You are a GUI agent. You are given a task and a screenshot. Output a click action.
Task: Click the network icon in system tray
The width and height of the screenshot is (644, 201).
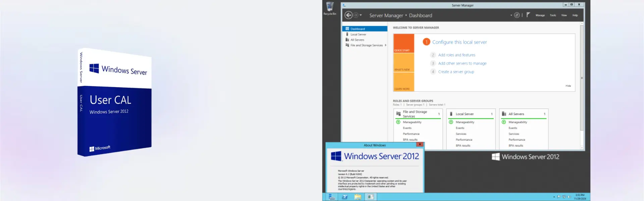click(564, 197)
